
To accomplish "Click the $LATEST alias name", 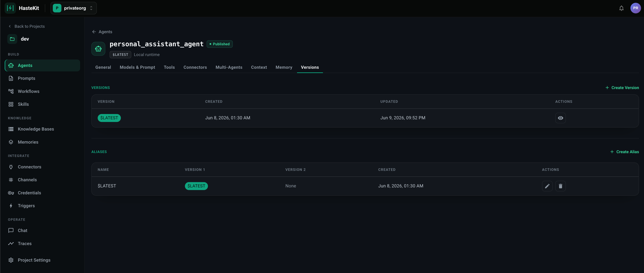I will (107, 186).
